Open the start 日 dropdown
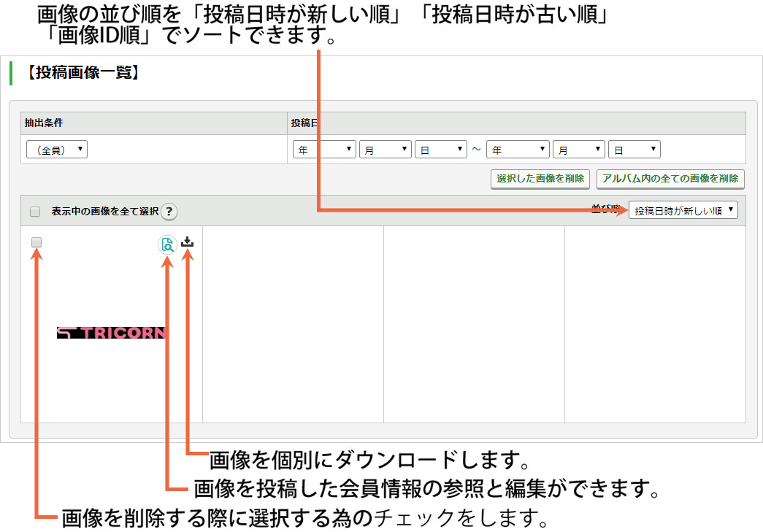This screenshot has width=763, height=532. coord(441,150)
